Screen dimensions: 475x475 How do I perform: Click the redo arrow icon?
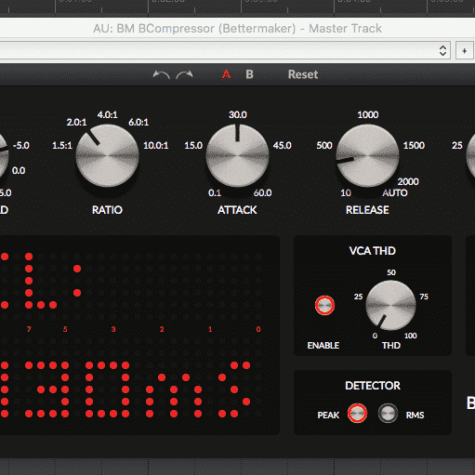click(x=184, y=74)
